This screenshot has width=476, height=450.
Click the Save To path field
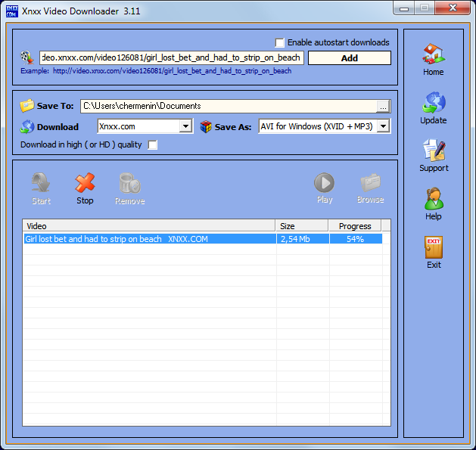point(229,106)
